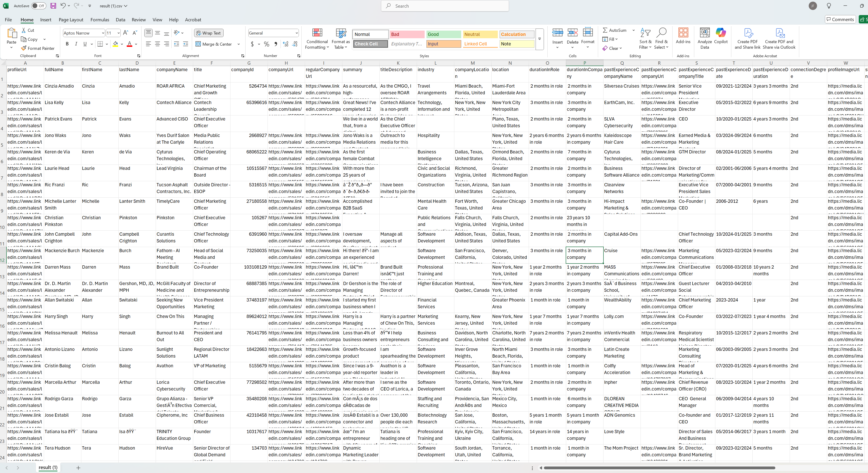Click the Fill Color bucket swatch
The width and height of the screenshot is (868, 473).
tap(116, 44)
